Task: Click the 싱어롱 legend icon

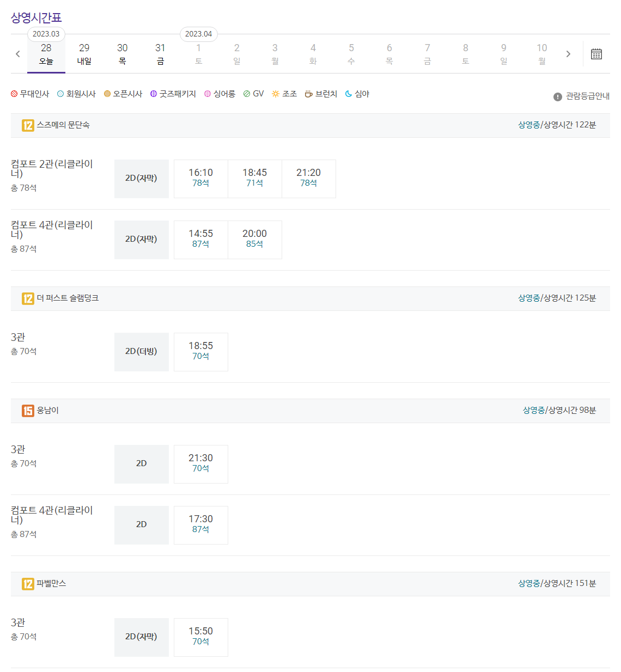Action: 208,94
